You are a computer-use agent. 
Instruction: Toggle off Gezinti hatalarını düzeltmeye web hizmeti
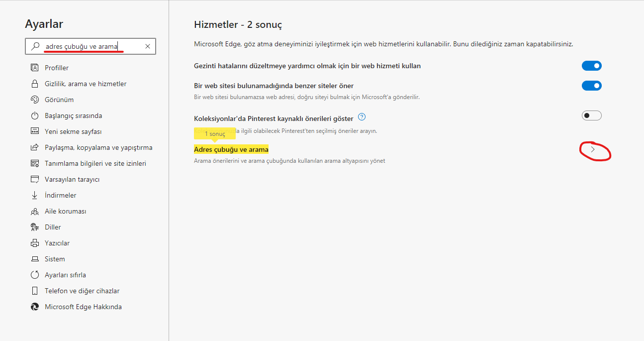(x=592, y=66)
